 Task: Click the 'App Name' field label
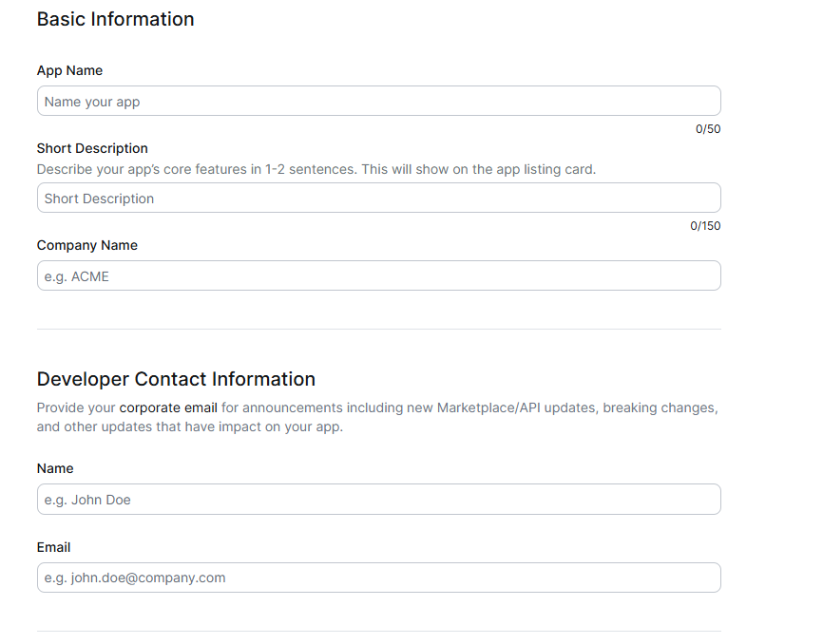(x=69, y=70)
